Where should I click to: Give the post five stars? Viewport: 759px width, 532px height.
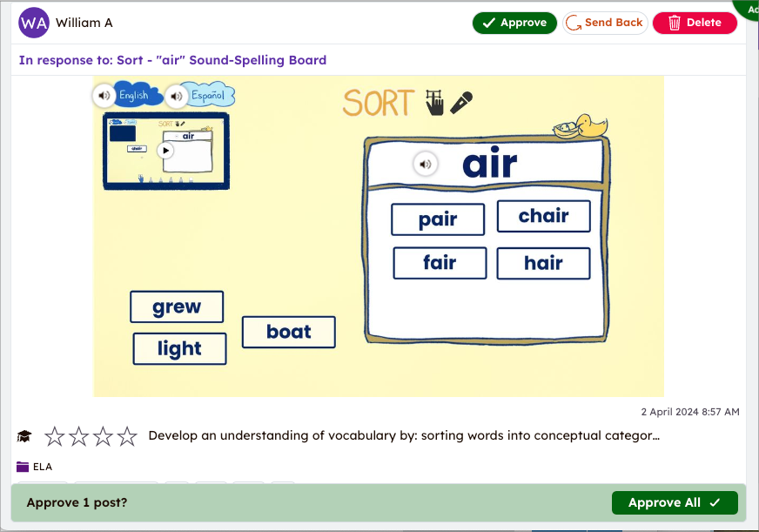click(128, 435)
